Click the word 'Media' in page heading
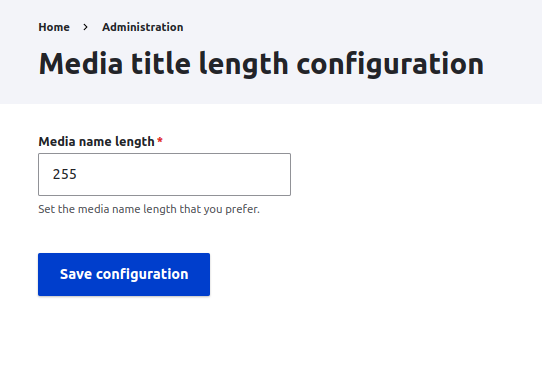 tap(81, 64)
